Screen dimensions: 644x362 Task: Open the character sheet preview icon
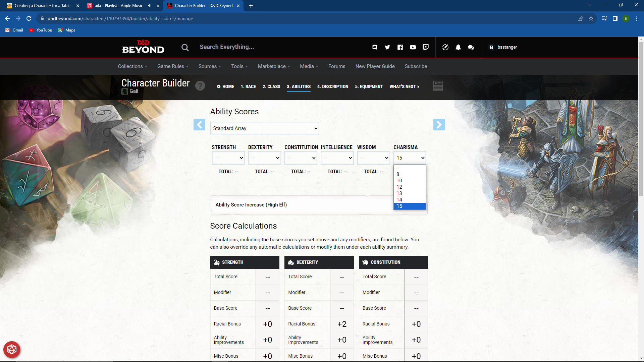[x=438, y=86]
